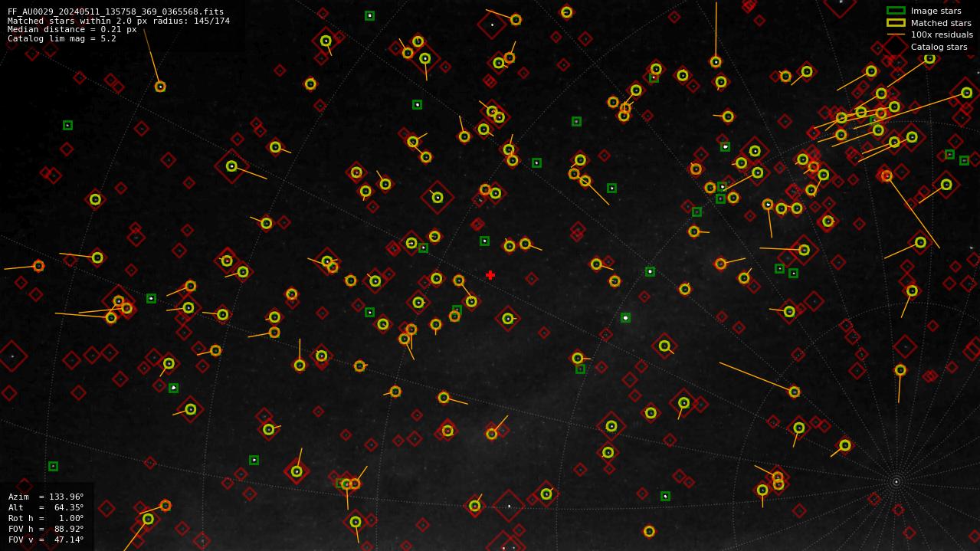Click the "Catalog stars" legend label
980x551 pixels.
(x=939, y=47)
